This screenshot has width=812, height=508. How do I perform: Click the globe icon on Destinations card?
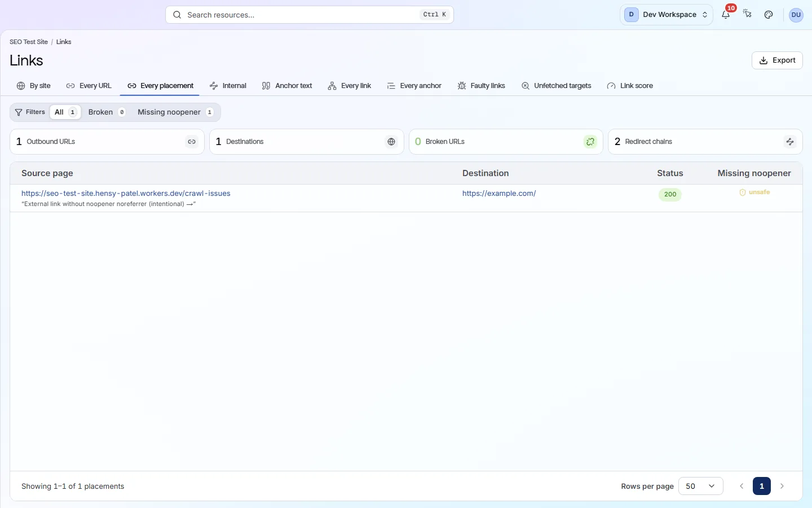point(391,142)
